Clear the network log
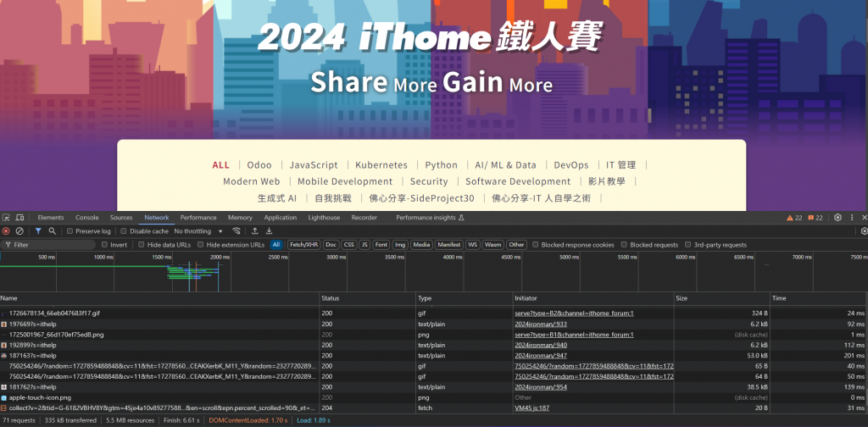 19,231
